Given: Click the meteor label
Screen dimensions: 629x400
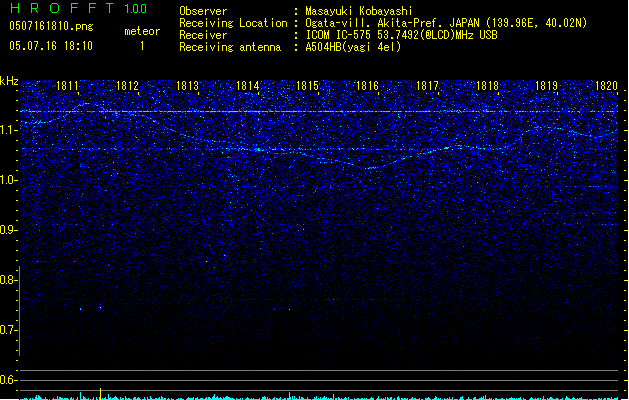Looking at the screenshot, I should pyautogui.click(x=141, y=31).
